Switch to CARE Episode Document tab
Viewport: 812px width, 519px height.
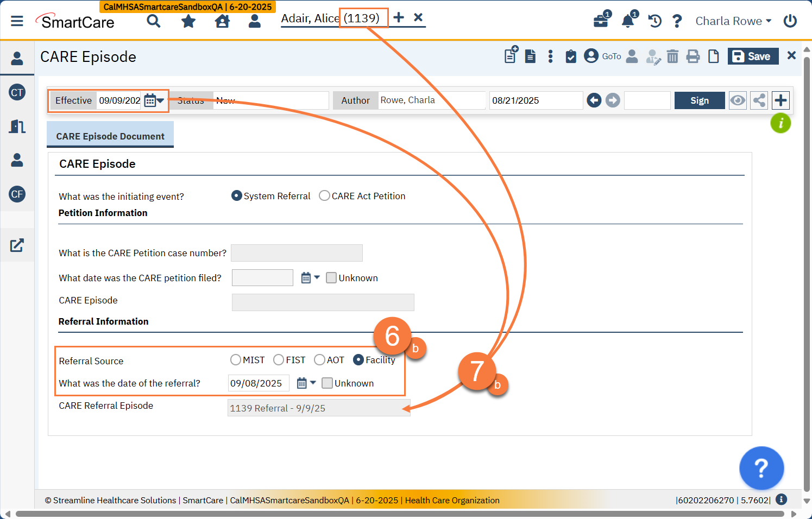(x=110, y=136)
